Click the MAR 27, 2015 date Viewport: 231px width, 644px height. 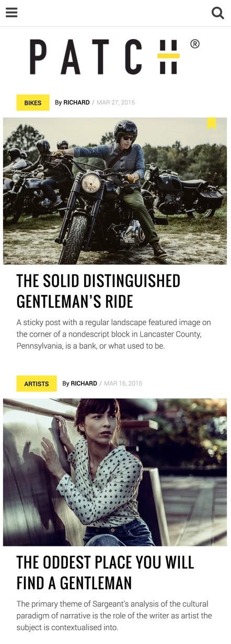pyautogui.click(x=115, y=102)
